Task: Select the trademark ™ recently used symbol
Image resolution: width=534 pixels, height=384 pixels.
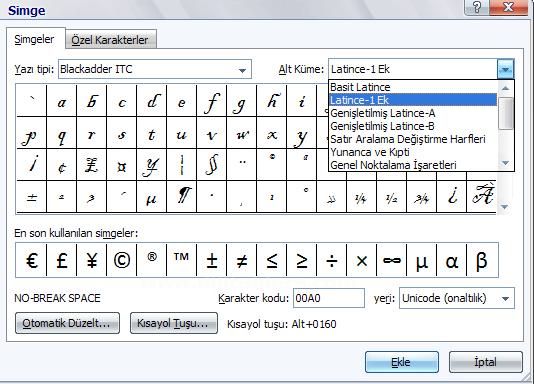Action: click(x=182, y=260)
